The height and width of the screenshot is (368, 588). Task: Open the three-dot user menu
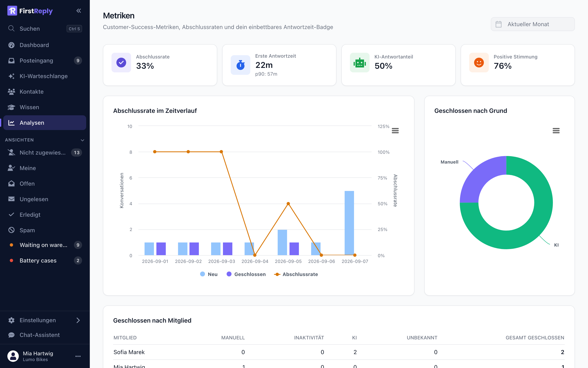click(78, 356)
